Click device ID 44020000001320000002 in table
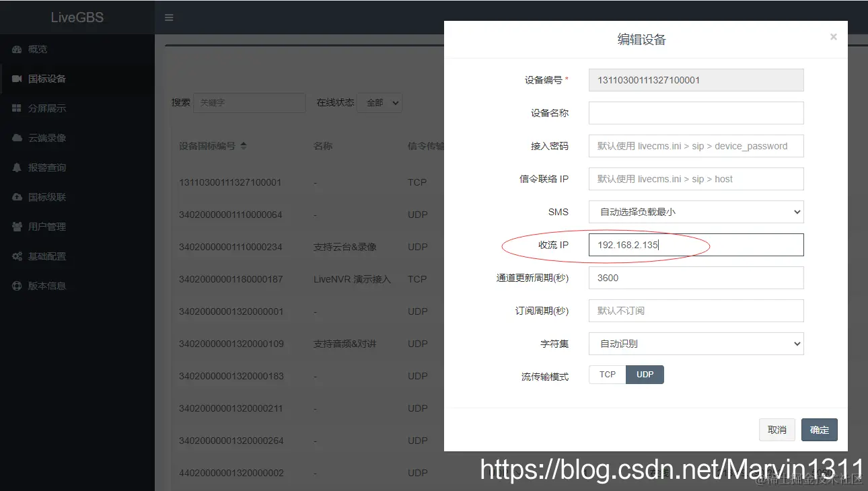The height and width of the screenshot is (491, 868). pos(231,473)
